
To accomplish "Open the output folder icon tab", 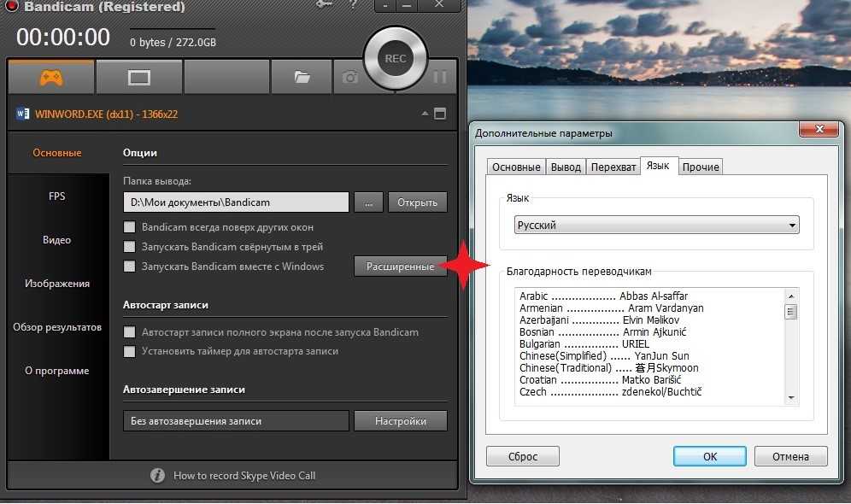I will click(x=301, y=78).
